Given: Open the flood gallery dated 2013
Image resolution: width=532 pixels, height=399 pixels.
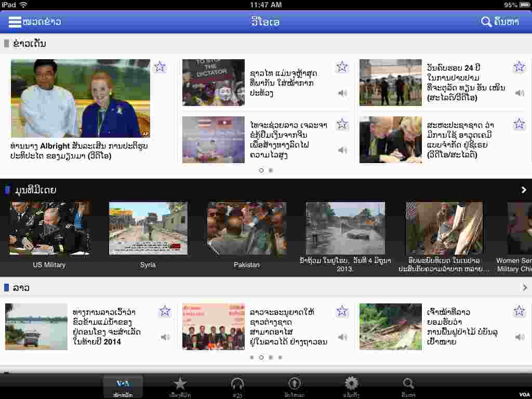Looking at the screenshot, I should (345, 228).
